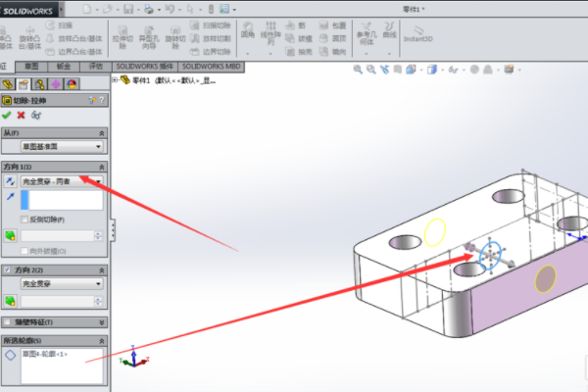Click Previous View icon in view toolbar

pyautogui.click(x=384, y=69)
